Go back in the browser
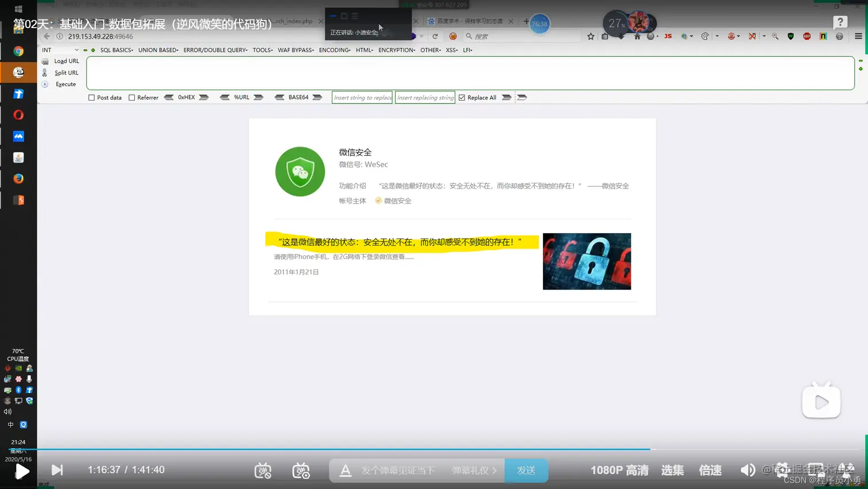The image size is (868, 489). (46, 36)
